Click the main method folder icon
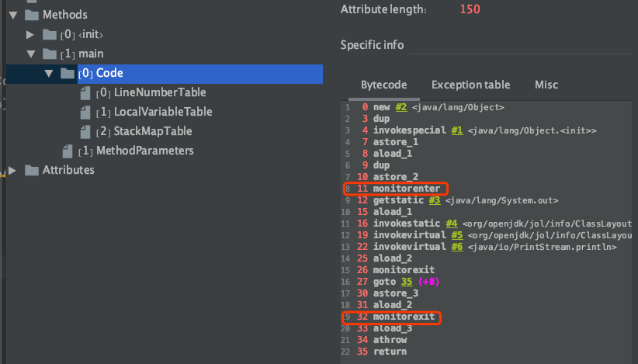Viewport: 638px width, 364px height. coord(49,54)
